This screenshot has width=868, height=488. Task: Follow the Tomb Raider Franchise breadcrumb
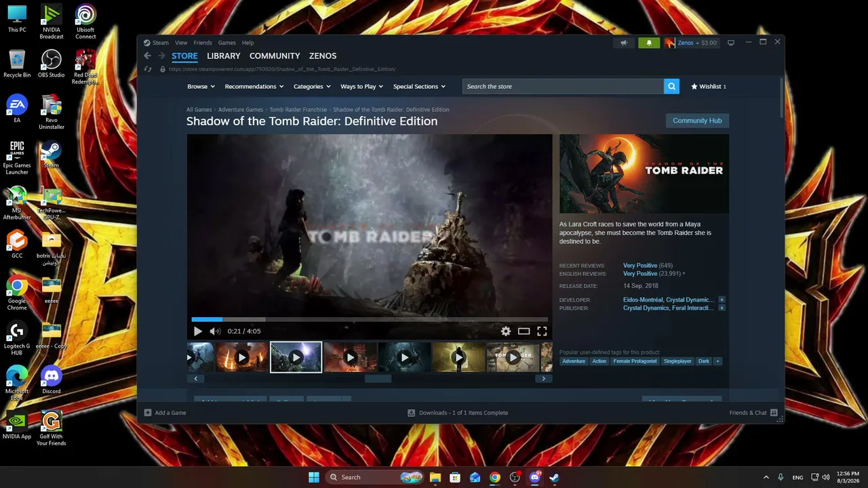point(298,109)
